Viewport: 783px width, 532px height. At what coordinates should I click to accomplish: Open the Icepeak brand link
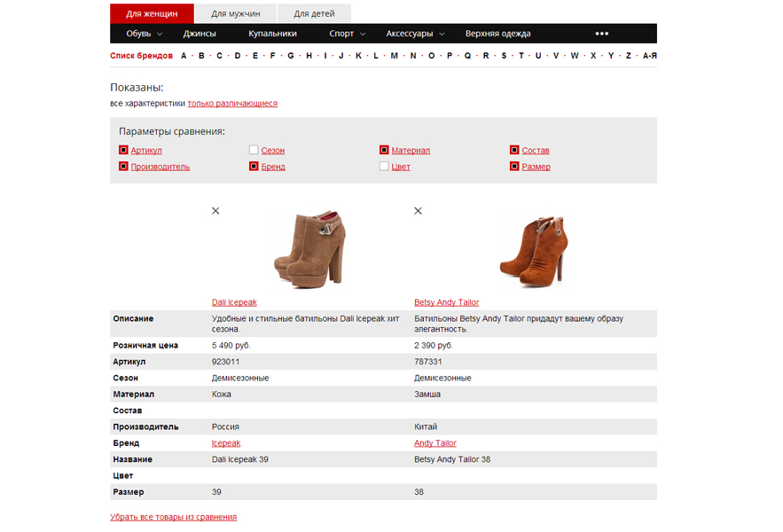click(x=226, y=443)
